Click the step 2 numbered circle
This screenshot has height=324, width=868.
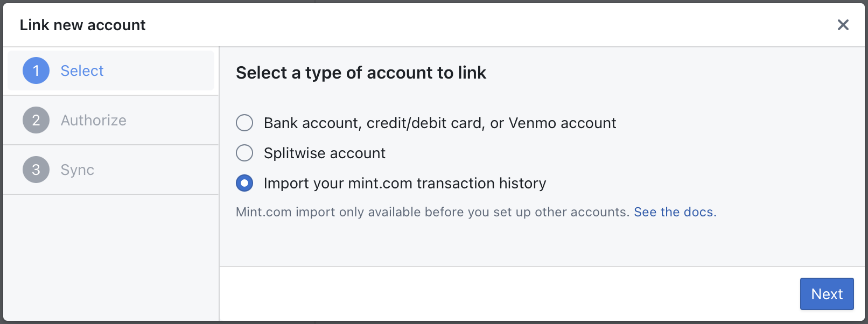(x=36, y=120)
